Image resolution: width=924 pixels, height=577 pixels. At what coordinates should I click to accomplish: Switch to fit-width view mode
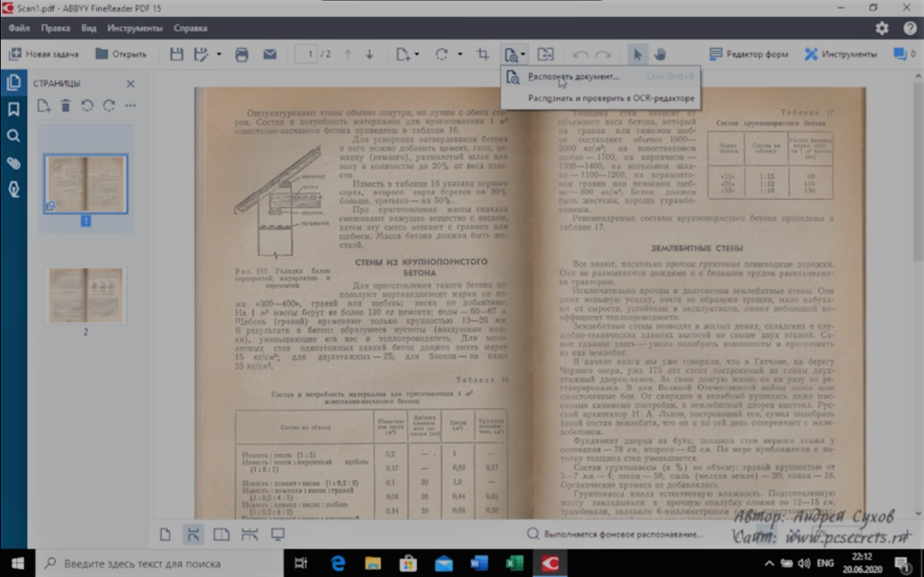pos(193,535)
